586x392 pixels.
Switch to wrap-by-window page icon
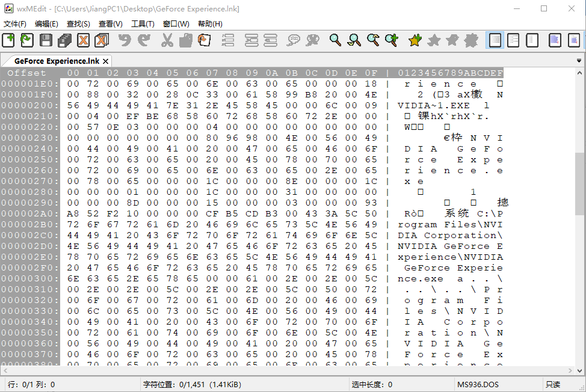[x=513, y=40]
